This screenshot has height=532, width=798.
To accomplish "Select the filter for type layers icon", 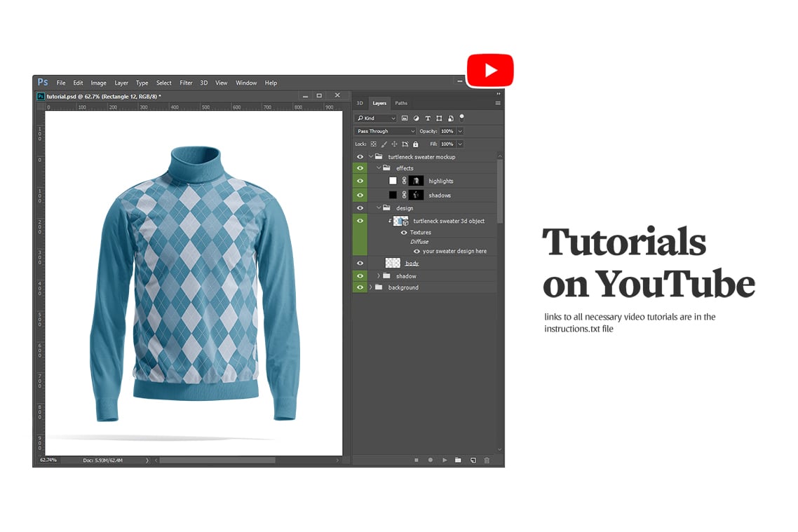I will (x=428, y=118).
